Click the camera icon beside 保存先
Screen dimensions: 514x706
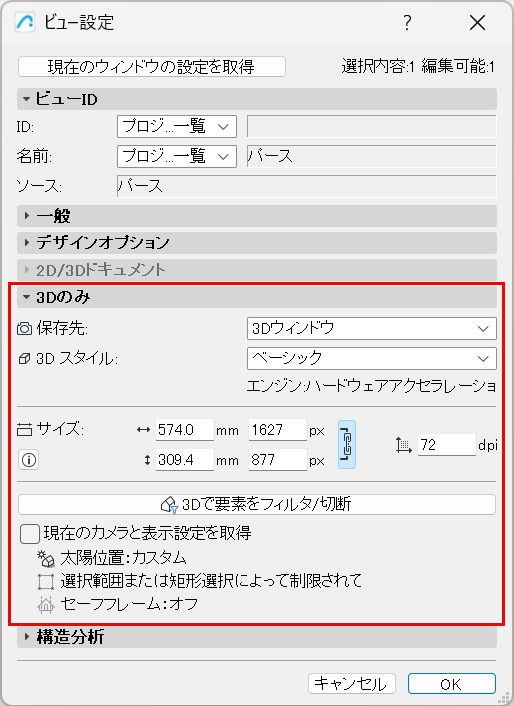tap(24, 329)
